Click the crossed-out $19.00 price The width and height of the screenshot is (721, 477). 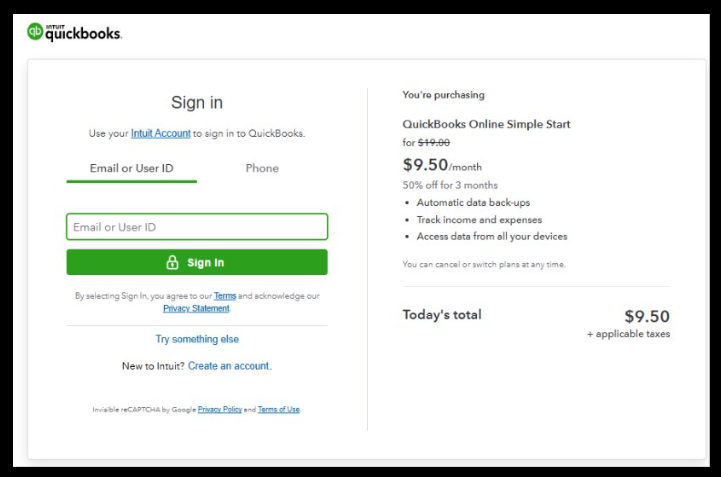433,143
